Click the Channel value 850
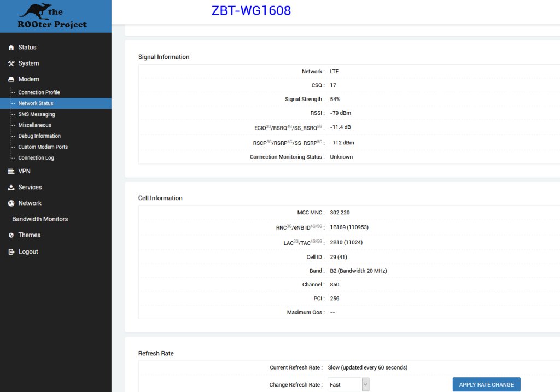The height and width of the screenshot is (392, 560). coord(335,284)
